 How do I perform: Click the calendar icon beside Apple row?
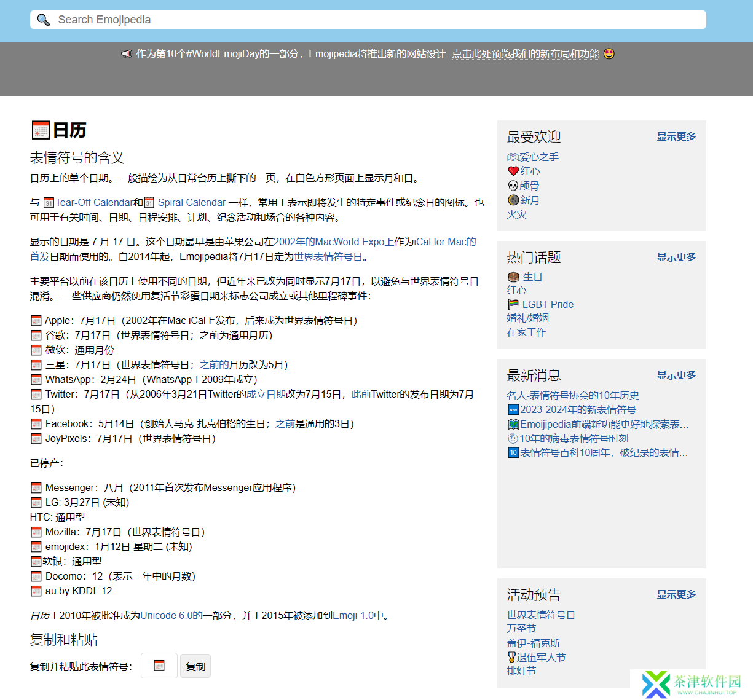[x=36, y=321]
